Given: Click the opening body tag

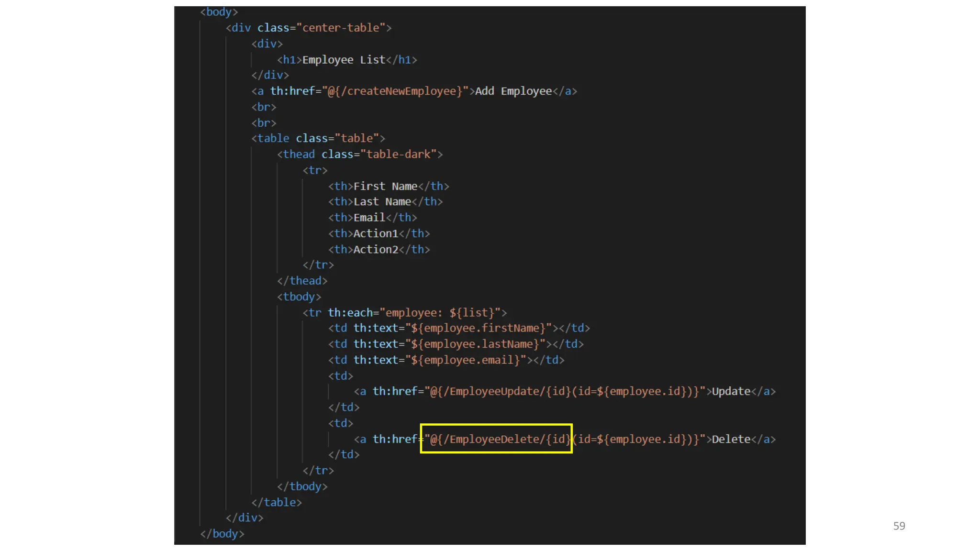Looking at the screenshot, I should 219,12.
